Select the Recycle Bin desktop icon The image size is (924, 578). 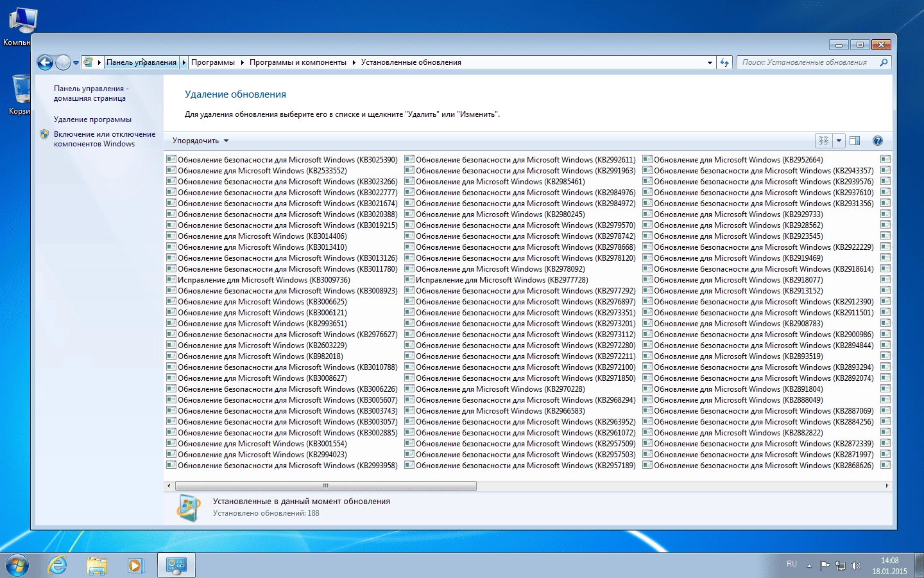(21, 94)
